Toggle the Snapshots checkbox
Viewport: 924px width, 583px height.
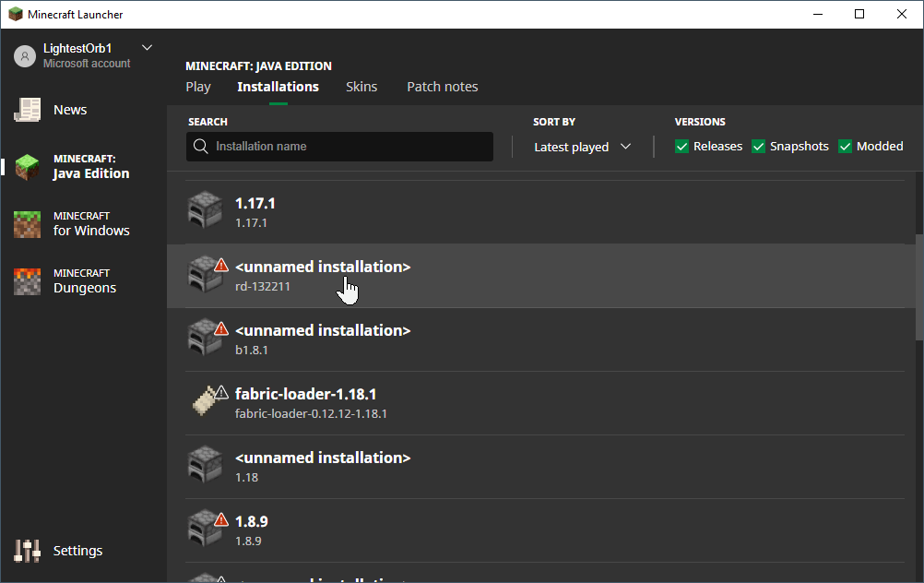pyautogui.click(x=758, y=146)
